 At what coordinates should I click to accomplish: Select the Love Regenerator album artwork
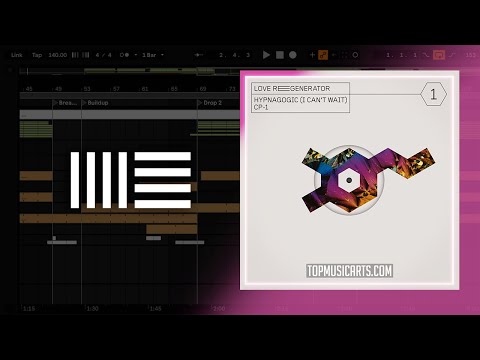tap(349, 180)
